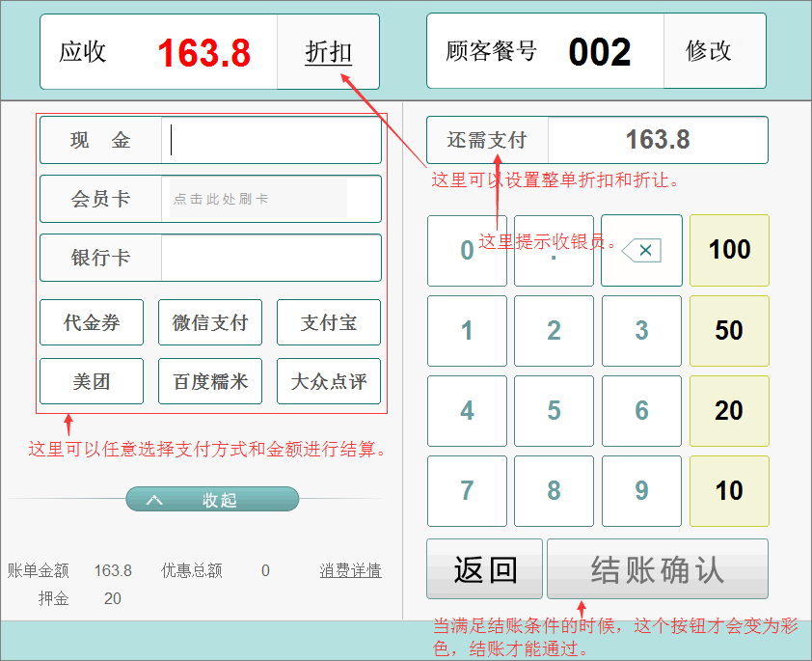Click the 银行卡 amount field

click(x=271, y=258)
